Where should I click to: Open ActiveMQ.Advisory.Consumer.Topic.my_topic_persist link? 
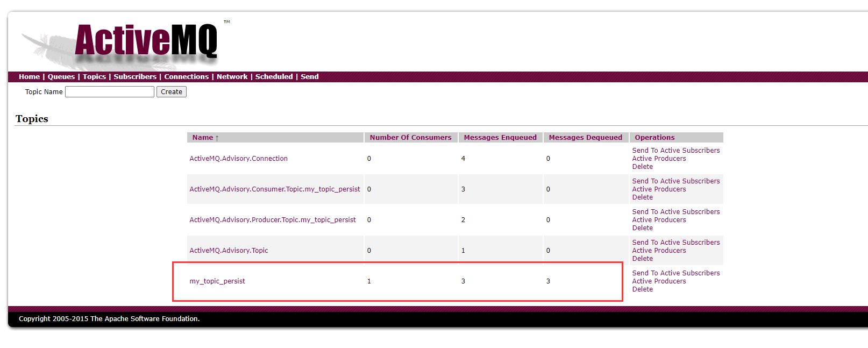pos(275,189)
